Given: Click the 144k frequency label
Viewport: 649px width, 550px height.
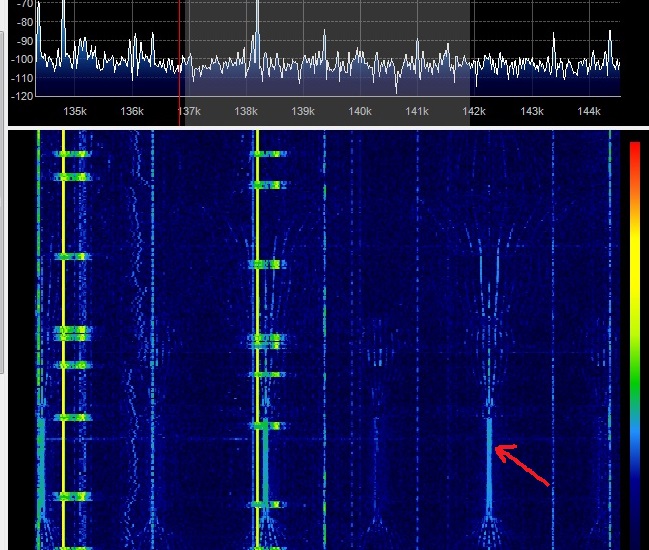Looking at the screenshot, I should click(589, 111).
